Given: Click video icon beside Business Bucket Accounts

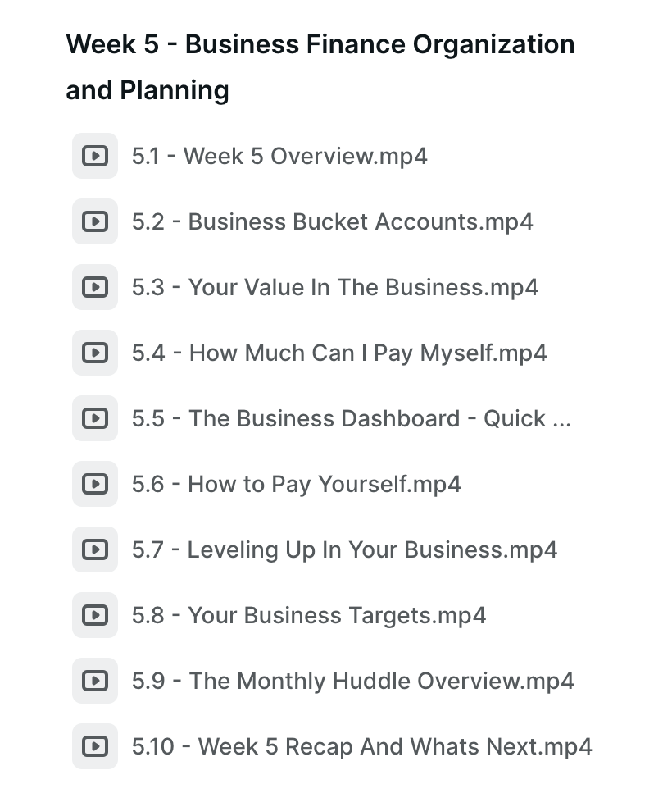Looking at the screenshot, I should pyautogui.click(x=95, y=221).
